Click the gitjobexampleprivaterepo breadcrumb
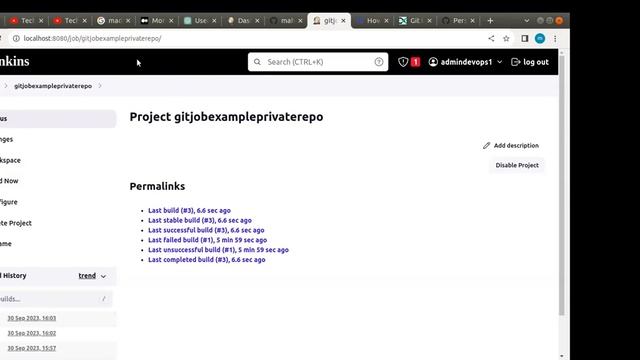640x360 pixels. tap(53, 86)
